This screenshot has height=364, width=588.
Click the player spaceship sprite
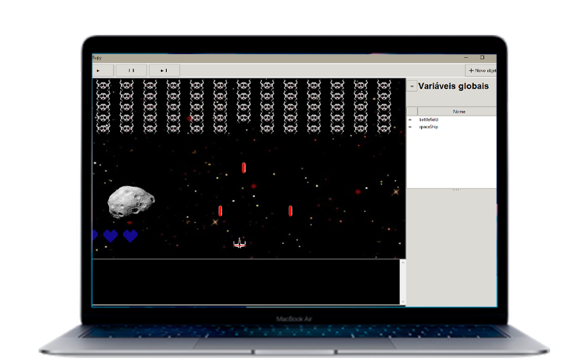[240, 243]
